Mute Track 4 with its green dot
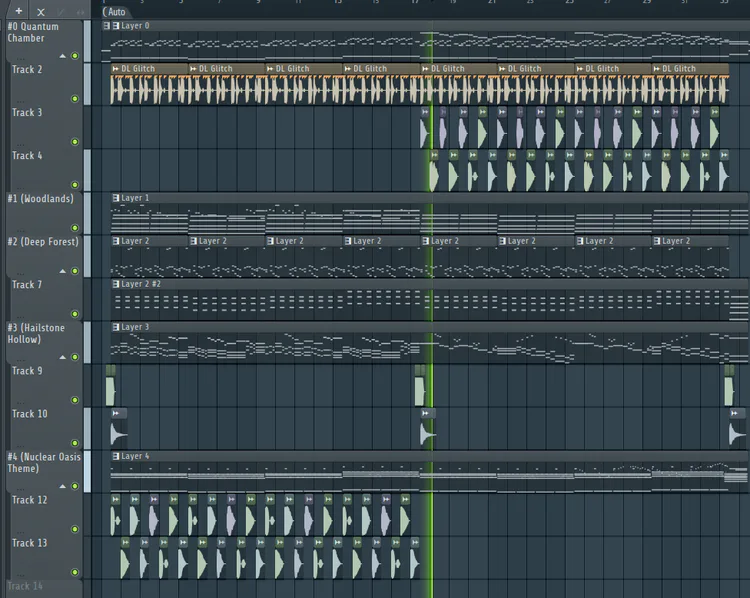Image resolution: width=750 pixels, height=598 pixels. 75,185
